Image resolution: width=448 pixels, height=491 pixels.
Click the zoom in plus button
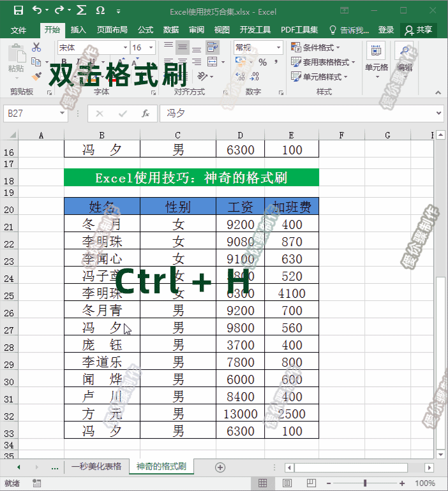(x=402, y=483)
